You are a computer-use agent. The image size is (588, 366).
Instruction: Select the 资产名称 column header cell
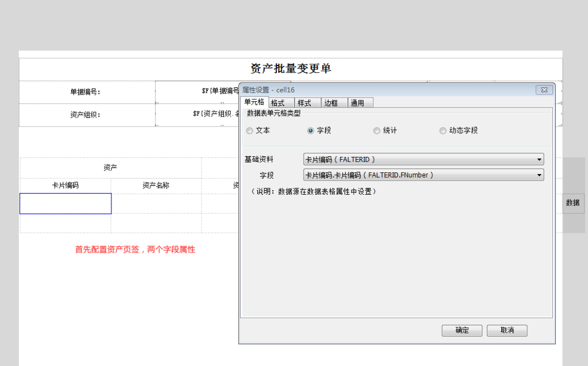click(x=156, y=186)
